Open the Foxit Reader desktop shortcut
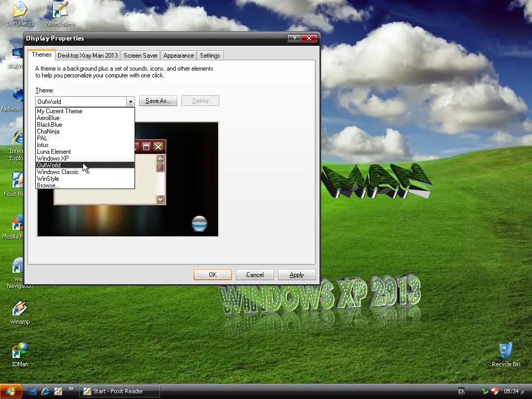The height and width of the screenshot is (399, 532). coord(14,184)
